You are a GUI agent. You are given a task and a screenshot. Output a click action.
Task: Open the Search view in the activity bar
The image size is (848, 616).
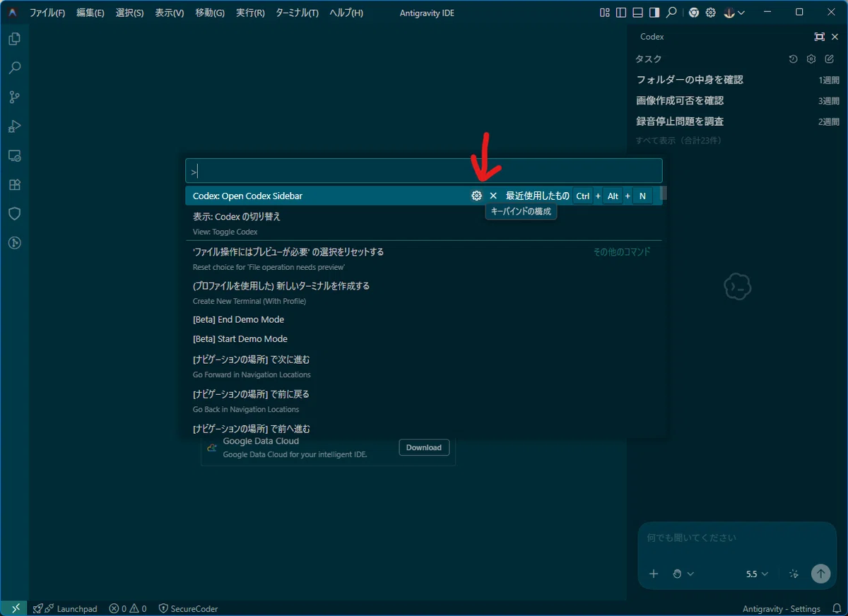14,68
